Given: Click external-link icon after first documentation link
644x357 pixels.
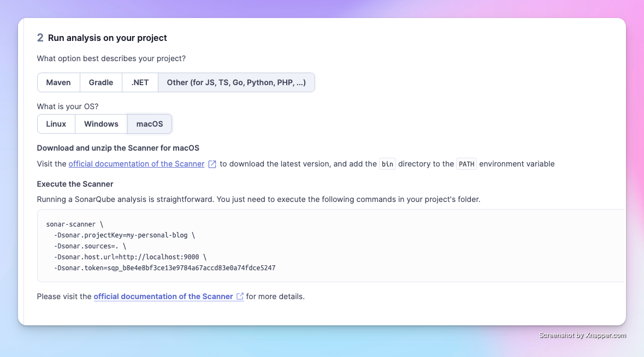Looking at the screenshot, I should (x=212, y=164).
